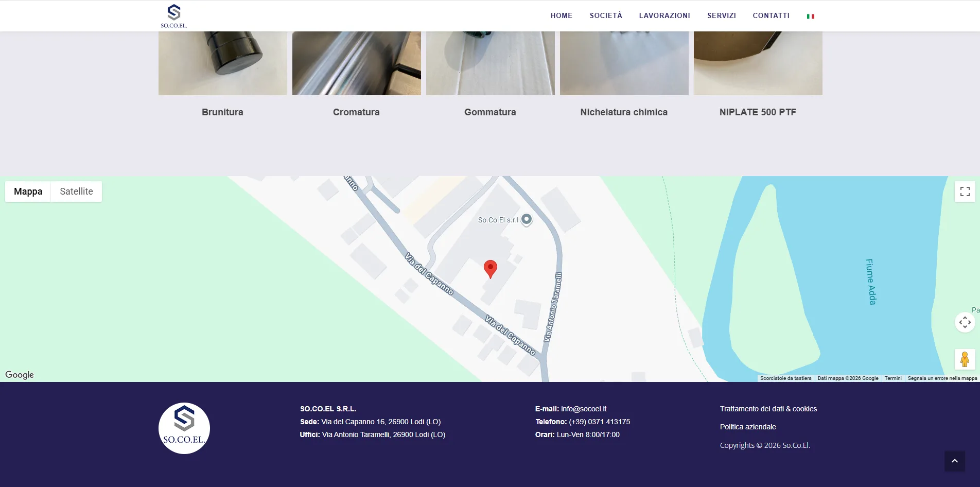980x487 pixels.
Task: Click the Termini map link
Action: [893, 378]
